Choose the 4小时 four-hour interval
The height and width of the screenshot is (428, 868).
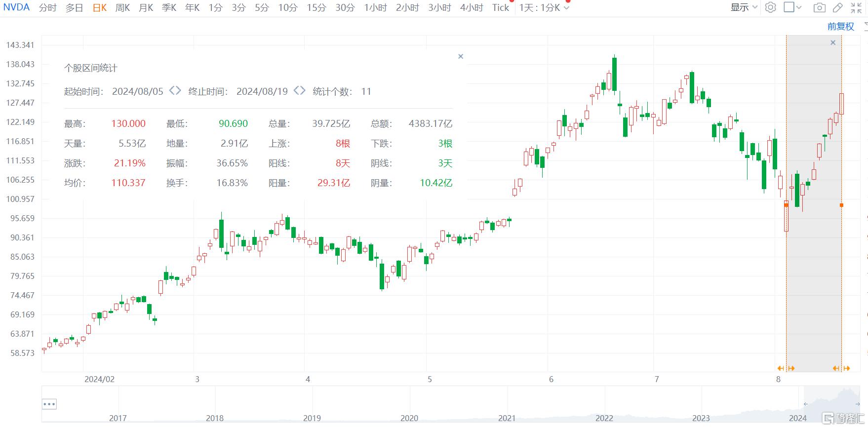point(472,7)
